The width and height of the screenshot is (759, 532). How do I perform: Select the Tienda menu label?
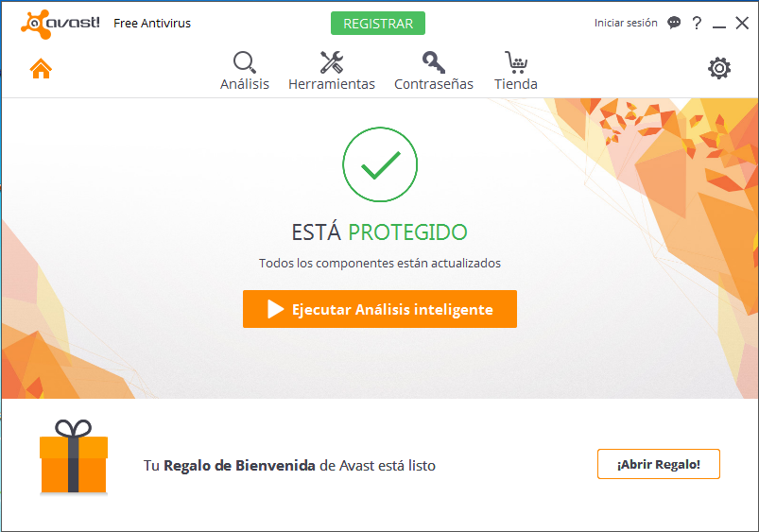(x=516, y=84)
